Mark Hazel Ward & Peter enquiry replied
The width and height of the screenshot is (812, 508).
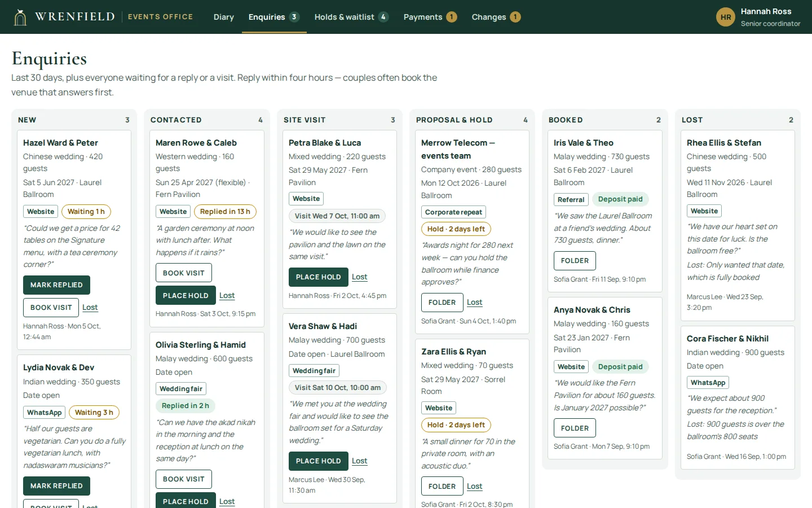point(56,285)
